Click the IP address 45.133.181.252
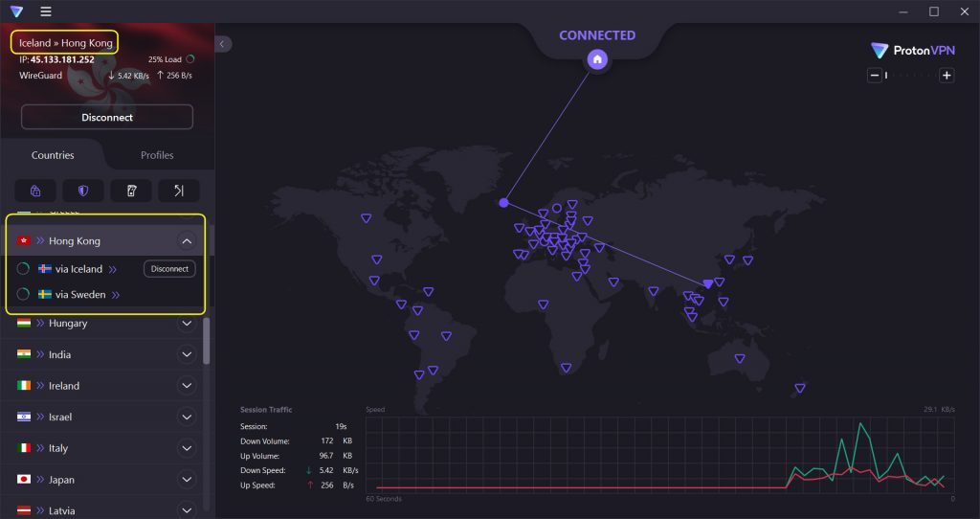Viewport: 980px width, 519px height. [x=62, y=59]
